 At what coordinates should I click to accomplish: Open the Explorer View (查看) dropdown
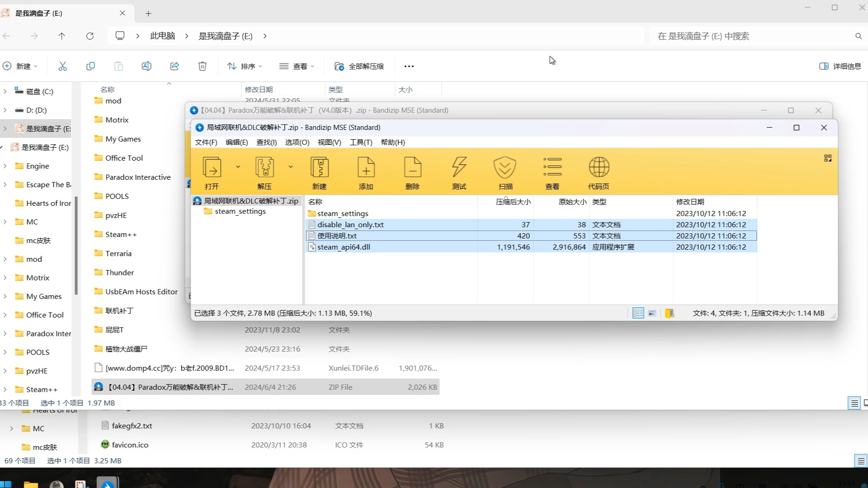pyautogui.click(x=297, y=66)
